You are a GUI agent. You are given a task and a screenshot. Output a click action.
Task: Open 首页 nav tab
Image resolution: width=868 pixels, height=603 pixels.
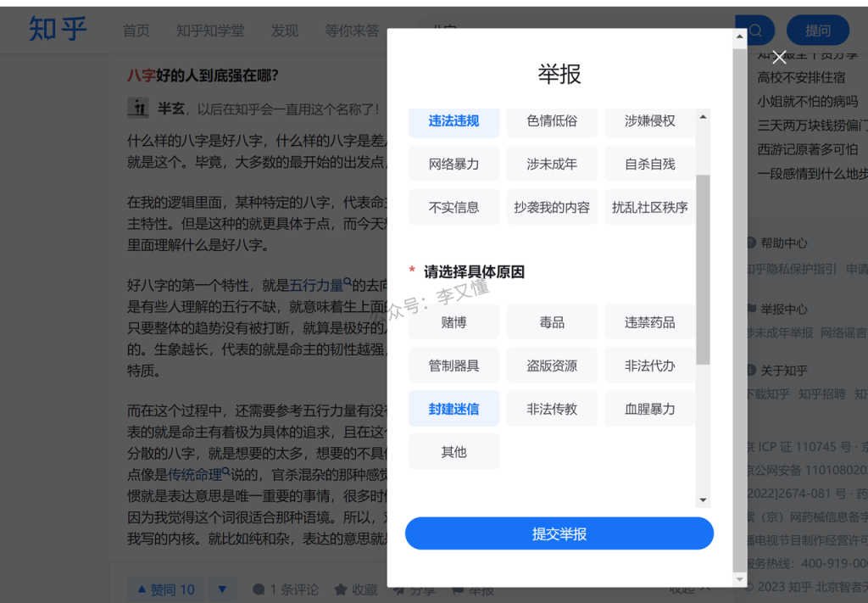[x=136, y=31]
